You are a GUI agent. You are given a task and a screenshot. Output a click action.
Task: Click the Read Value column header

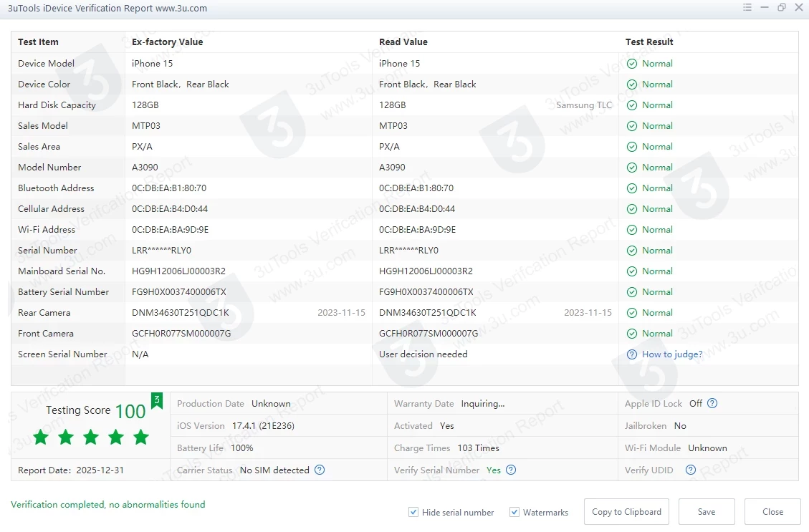click(x=403, y=42)
